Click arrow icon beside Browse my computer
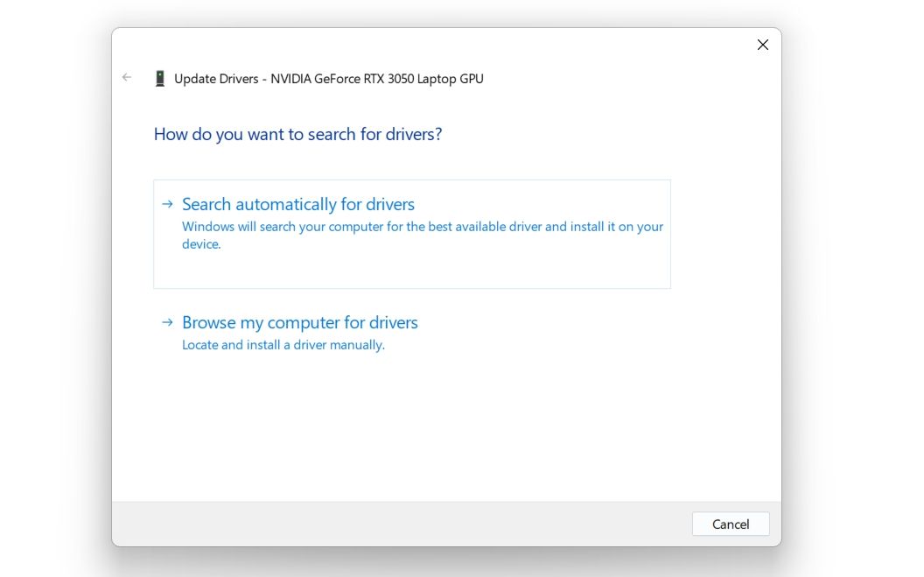924x577 pixels. 167,322
